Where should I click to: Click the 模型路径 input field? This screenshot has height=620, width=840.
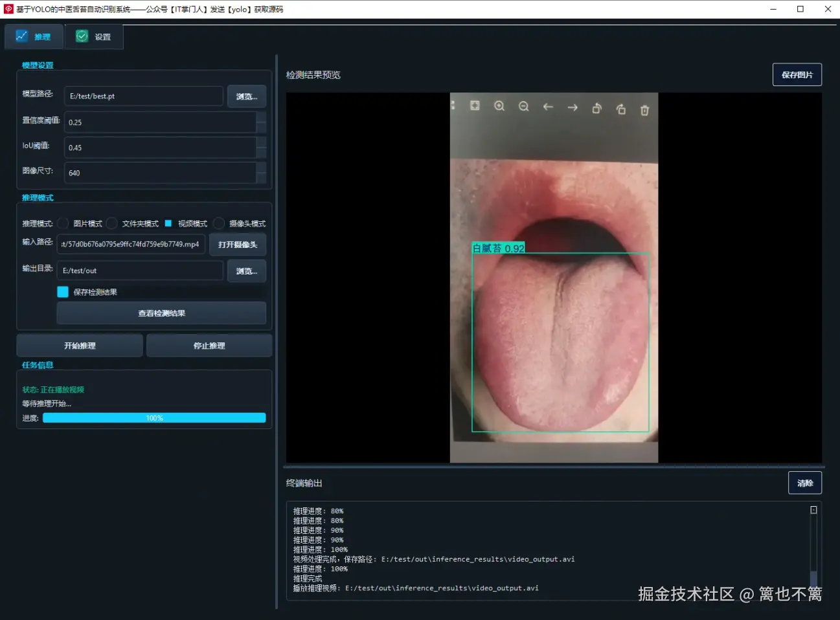click(143, 96)
